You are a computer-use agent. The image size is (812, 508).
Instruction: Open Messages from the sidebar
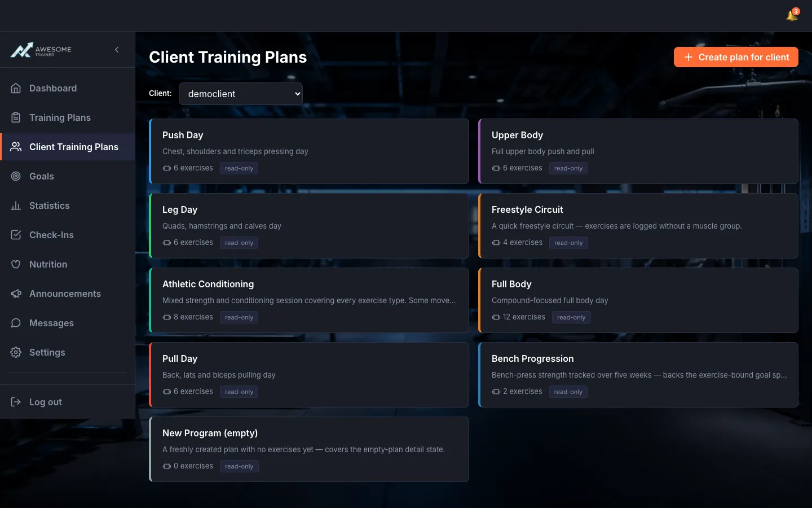tap(68, 323)
